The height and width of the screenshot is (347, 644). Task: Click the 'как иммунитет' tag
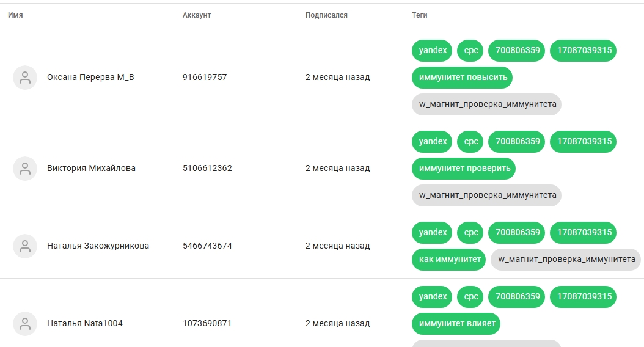[x=448, y=259]
